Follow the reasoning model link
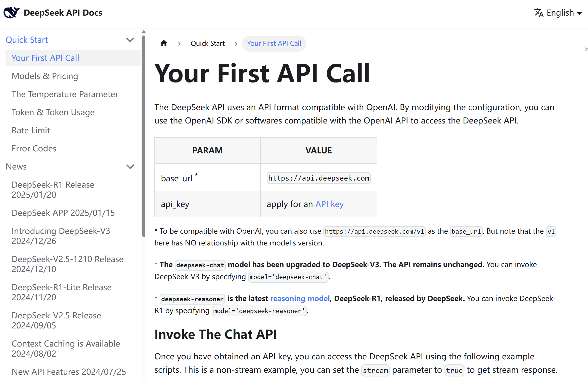The height and width of the screenshot is (381, 588). [x=300, y=299]
